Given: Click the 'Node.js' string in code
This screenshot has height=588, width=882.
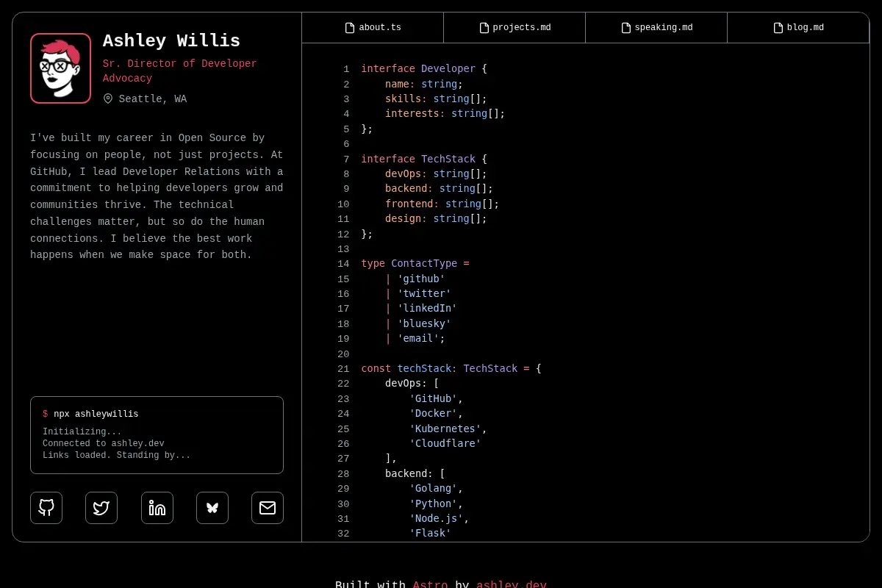Looking at the screenshot, I should click(437, 519).
